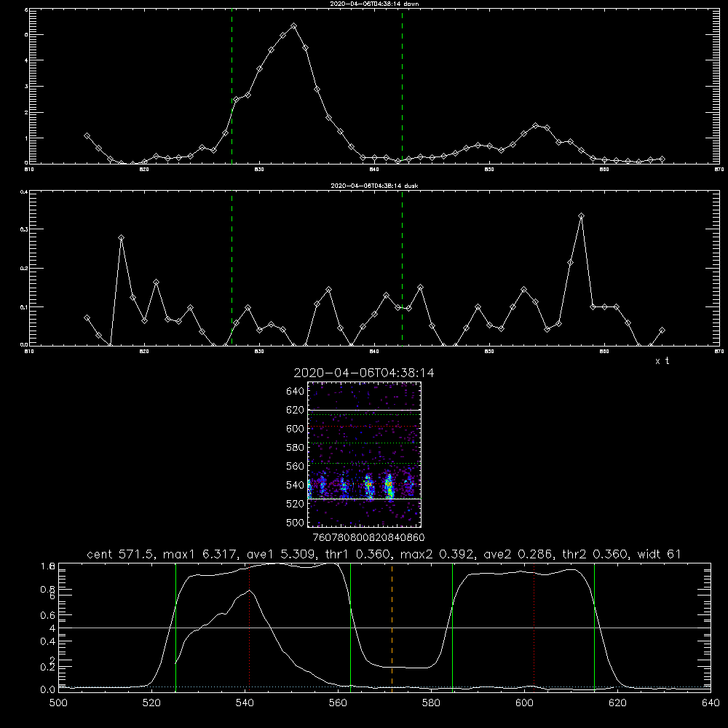The height and width of the screenshot is (728, 728).
Task: Click the last dawn data point near 865
Action: coord(662,159)
